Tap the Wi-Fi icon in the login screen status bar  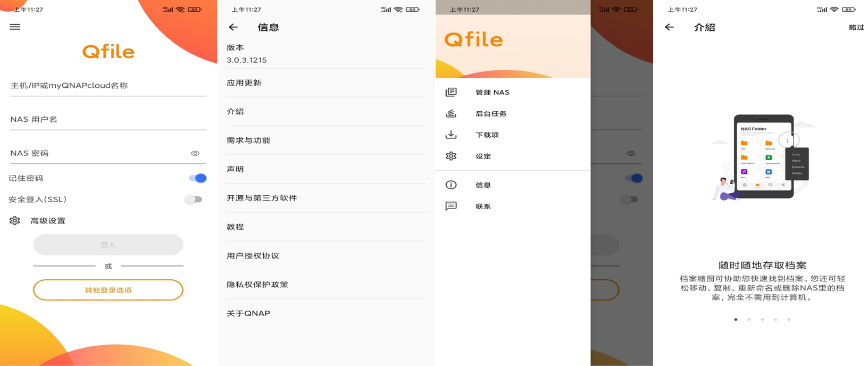[x=180, y=10]
